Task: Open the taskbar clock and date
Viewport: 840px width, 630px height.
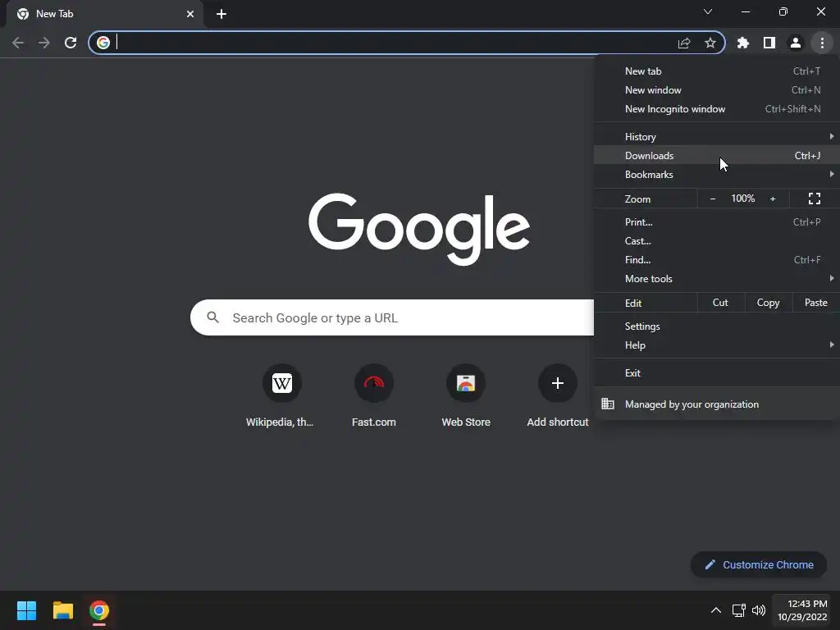Action: [x=802, y=610]
